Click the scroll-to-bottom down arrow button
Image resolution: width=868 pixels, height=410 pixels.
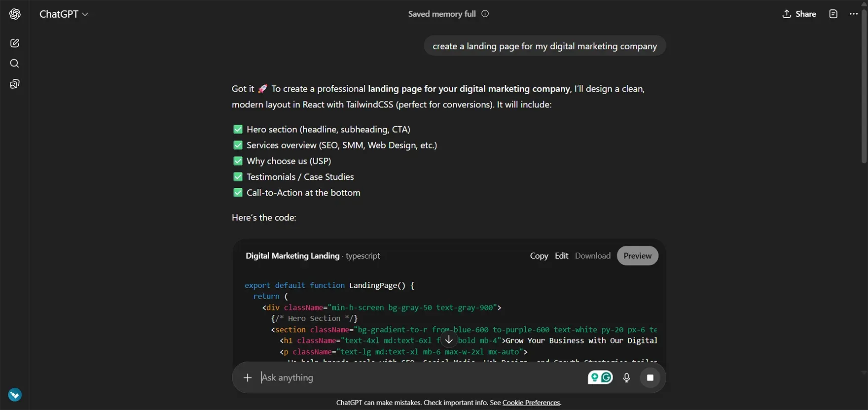[x=449, y=340]
